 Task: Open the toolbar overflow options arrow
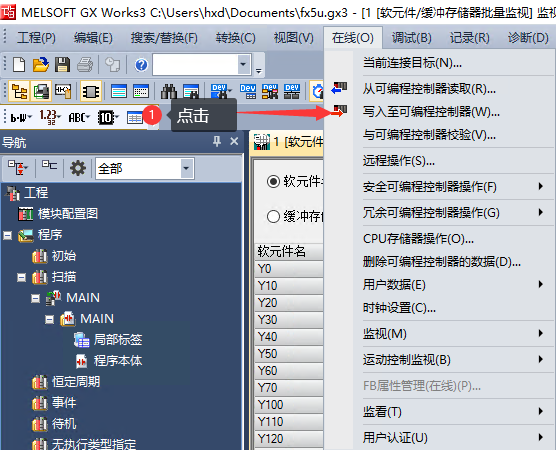pyautogui.click(x=259, y=71)
